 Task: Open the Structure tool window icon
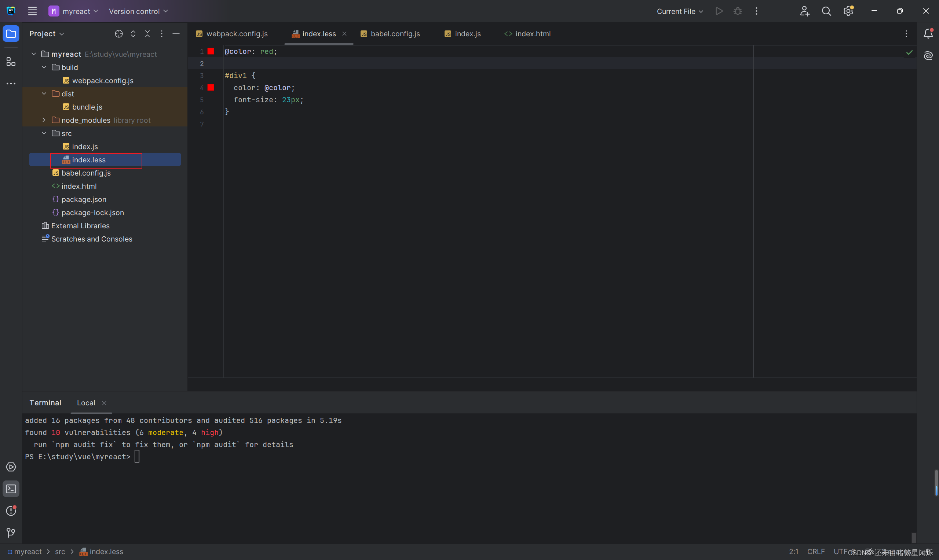(11, 62)
